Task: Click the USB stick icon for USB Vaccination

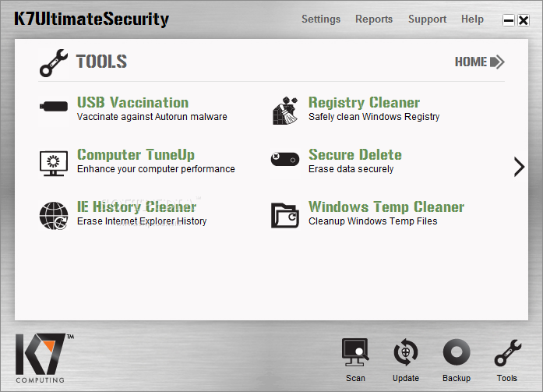Action: tap(54, 106)
